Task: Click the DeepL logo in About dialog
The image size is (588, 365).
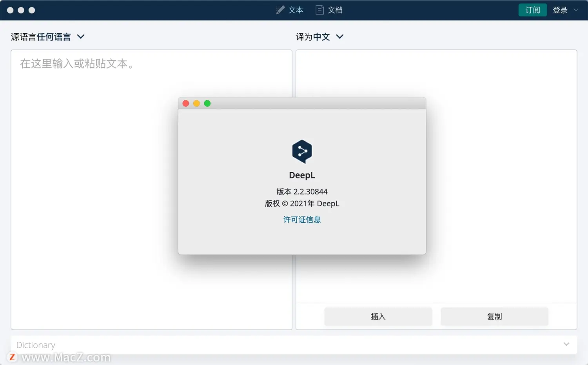Action: click(x=302, y=152)
